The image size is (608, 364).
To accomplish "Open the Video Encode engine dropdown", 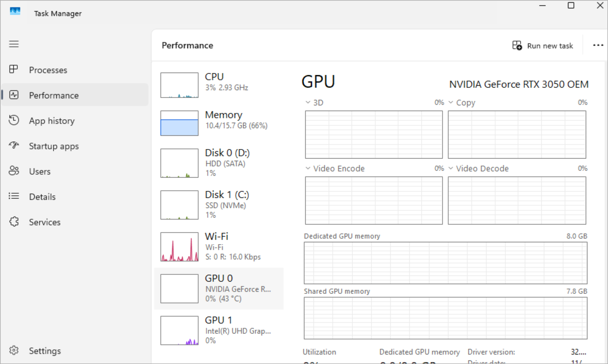I will (308, 168).
